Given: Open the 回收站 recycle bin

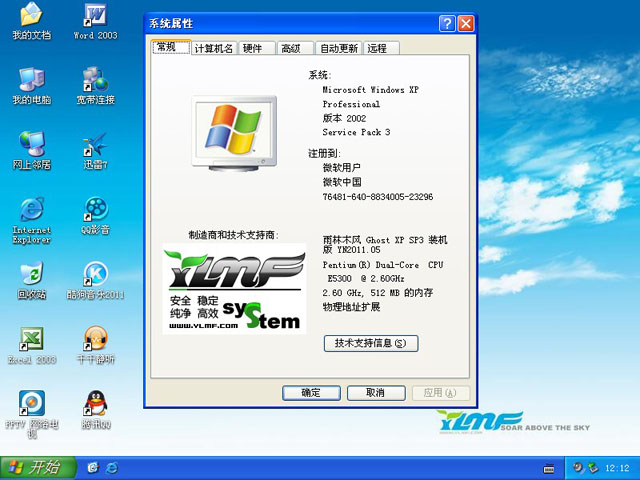Looking at the screenshot, I should (x=31, y=280).
